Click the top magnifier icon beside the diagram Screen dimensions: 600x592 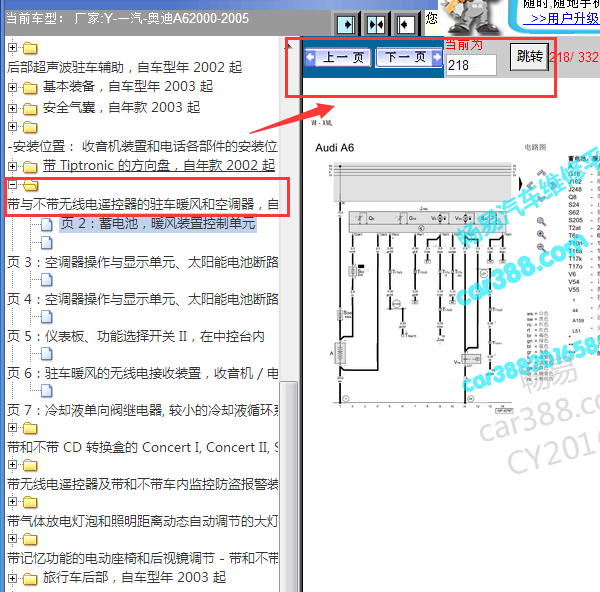pos(541,222)
